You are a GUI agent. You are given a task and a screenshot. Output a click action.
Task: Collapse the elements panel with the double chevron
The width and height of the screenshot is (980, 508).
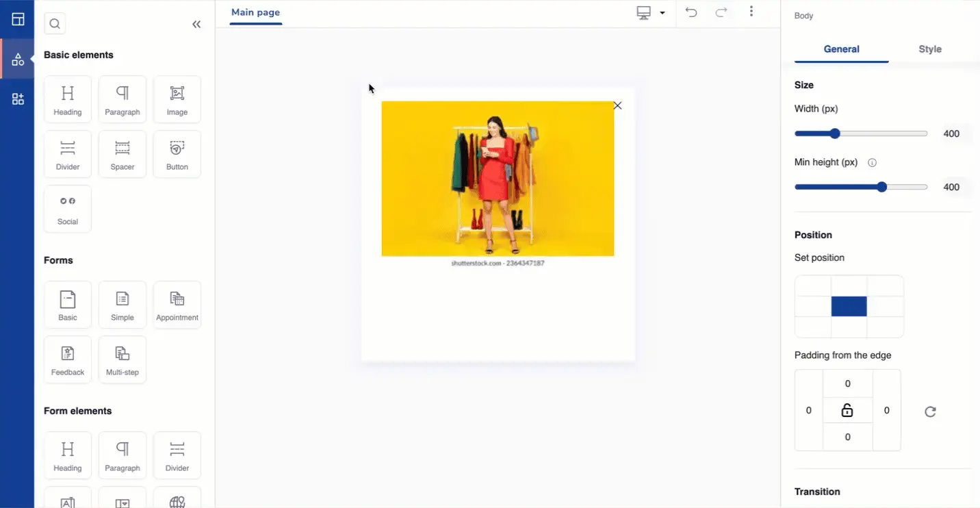point(196,25)
